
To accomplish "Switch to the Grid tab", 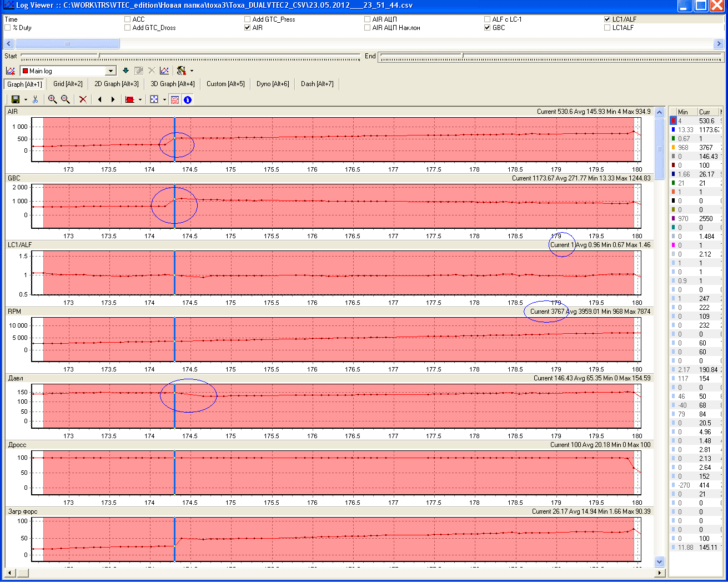I will click(68, 84).
